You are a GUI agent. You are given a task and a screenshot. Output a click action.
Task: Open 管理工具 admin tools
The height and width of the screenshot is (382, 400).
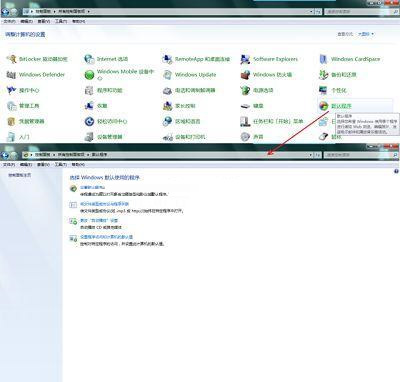[x=23, y=106]
